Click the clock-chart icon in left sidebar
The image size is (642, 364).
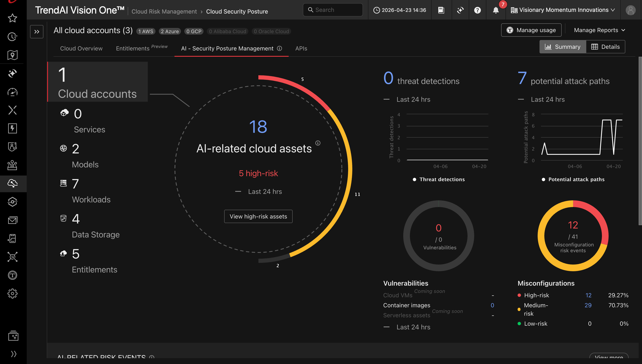tap(13, 37)
